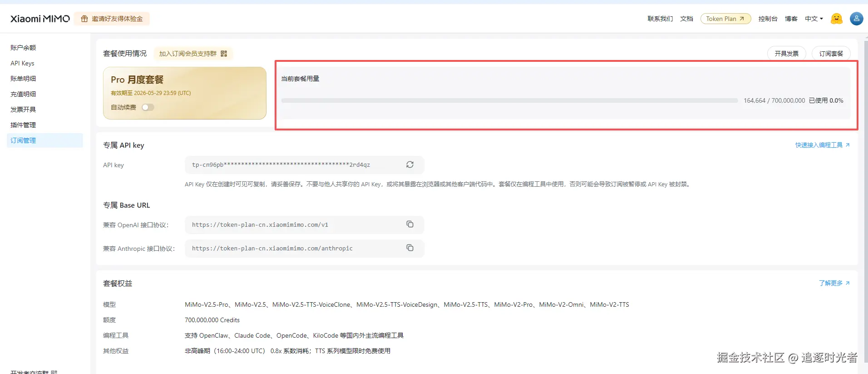Open 插件管理 plugin management
Screen dimensions: 868x374
[x=23, y=125]
